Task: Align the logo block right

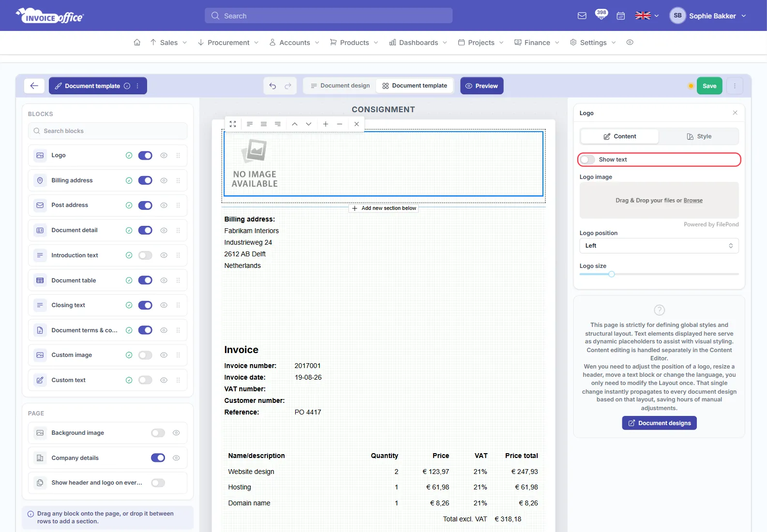Action: click(x=278, y=124)
